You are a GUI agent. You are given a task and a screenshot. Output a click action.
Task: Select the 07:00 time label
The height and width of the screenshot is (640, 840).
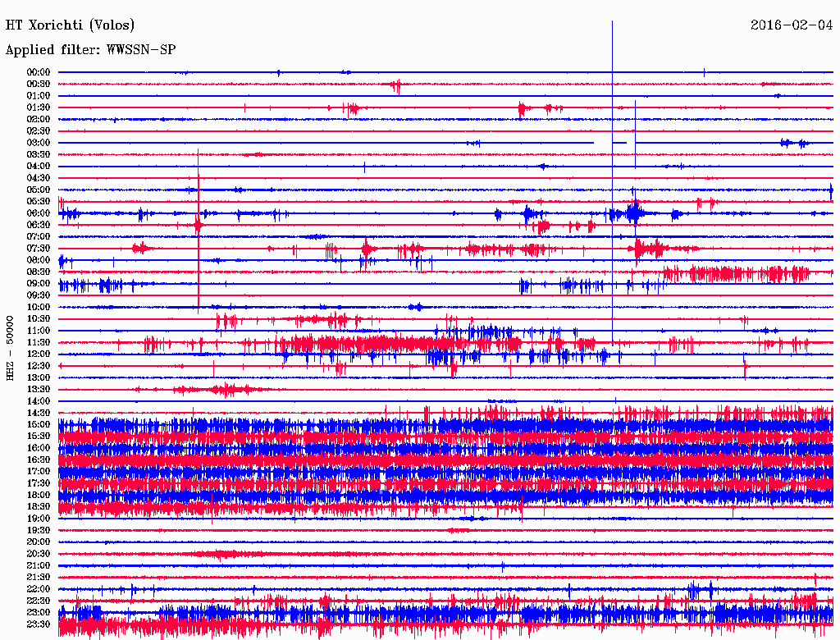pyautogui.click(x=39, y=236)
